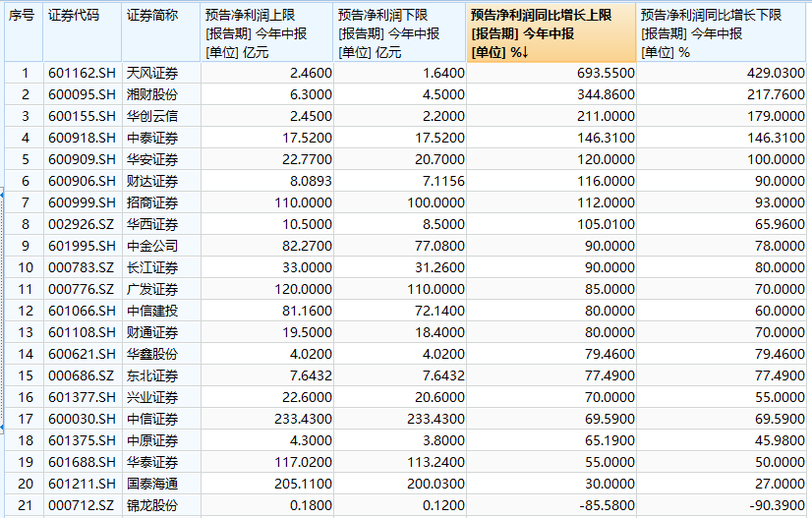Select 预告净利润同比增长下限 column header
Screen dimensions: 812x518
(722, 32)
